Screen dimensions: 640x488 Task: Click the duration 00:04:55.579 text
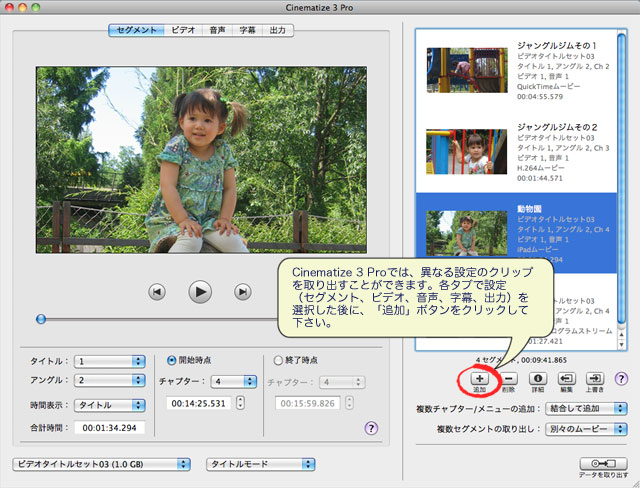pos(540,97)
